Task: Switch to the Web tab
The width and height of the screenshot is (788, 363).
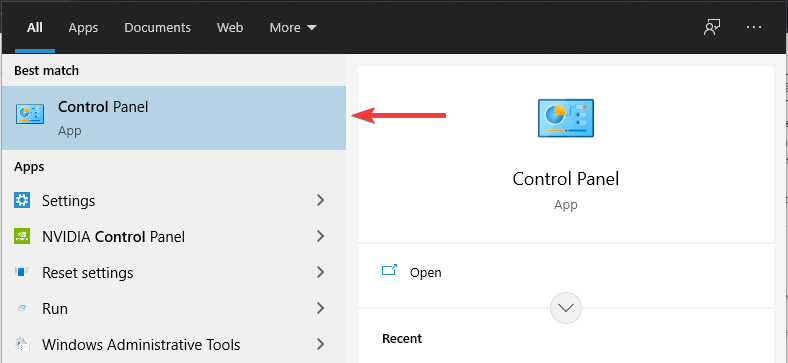Action: (x=230, y=28)
